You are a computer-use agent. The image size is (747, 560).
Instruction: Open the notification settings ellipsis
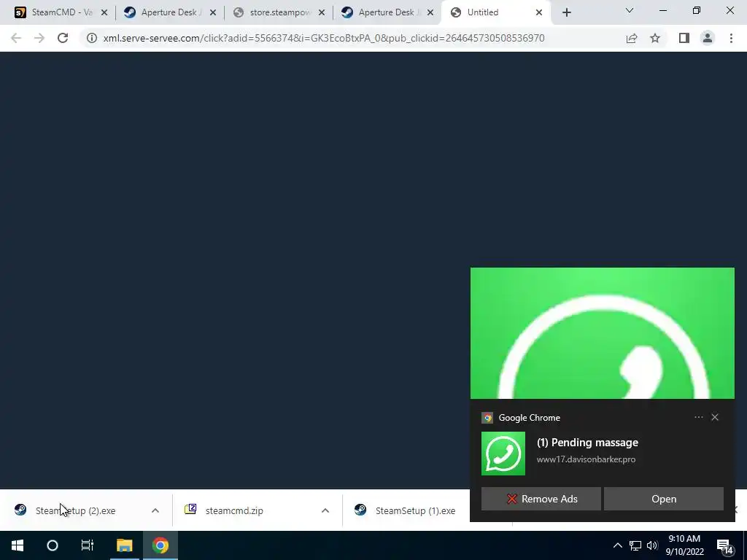pyautogui.click(x=698, y=417)
